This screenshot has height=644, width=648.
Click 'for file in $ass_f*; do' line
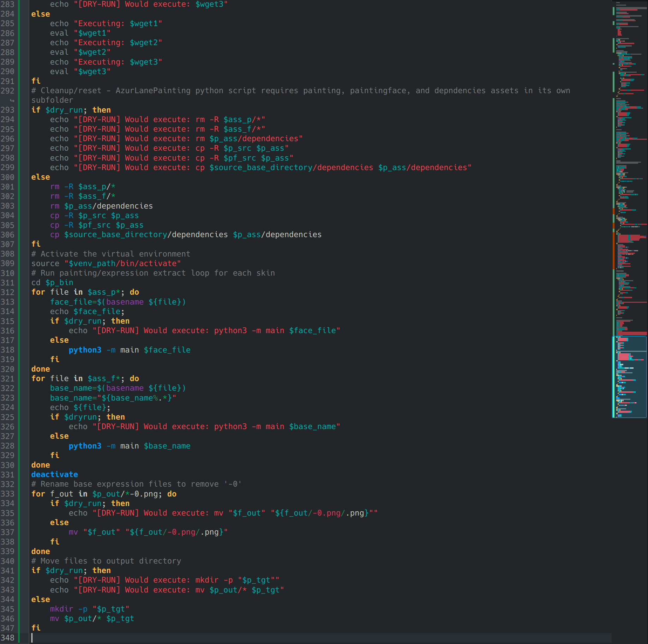pyautogui.click(x=85, y=379)
